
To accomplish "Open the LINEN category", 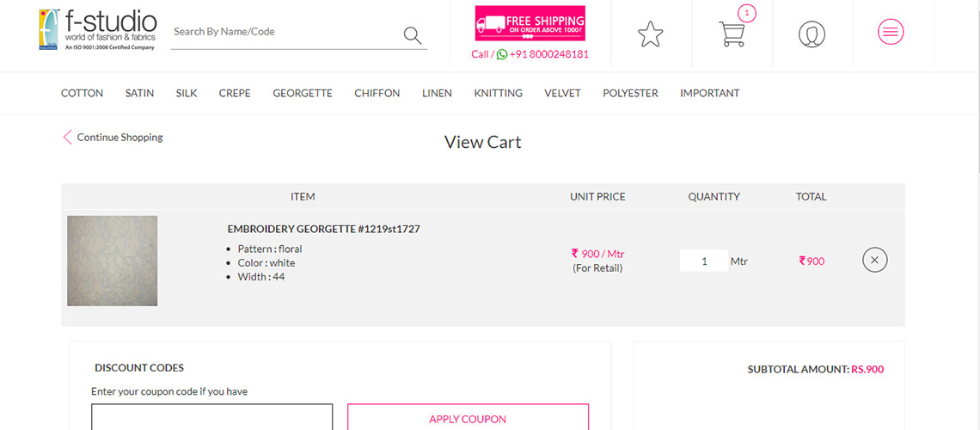I will coord(437,93).
